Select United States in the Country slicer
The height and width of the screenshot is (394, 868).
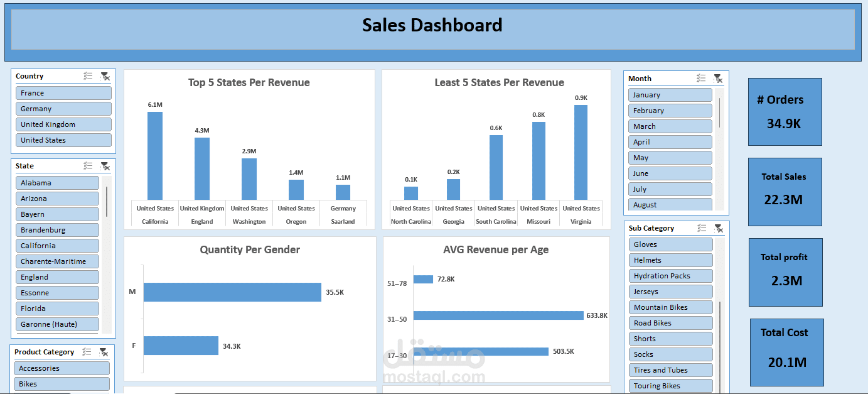click(x=63, y=140)
